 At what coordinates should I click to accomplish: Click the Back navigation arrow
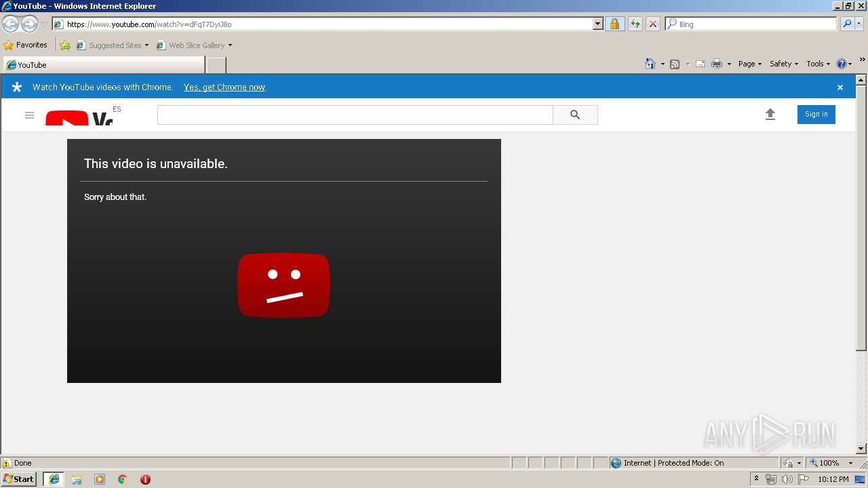coord(10,24)
